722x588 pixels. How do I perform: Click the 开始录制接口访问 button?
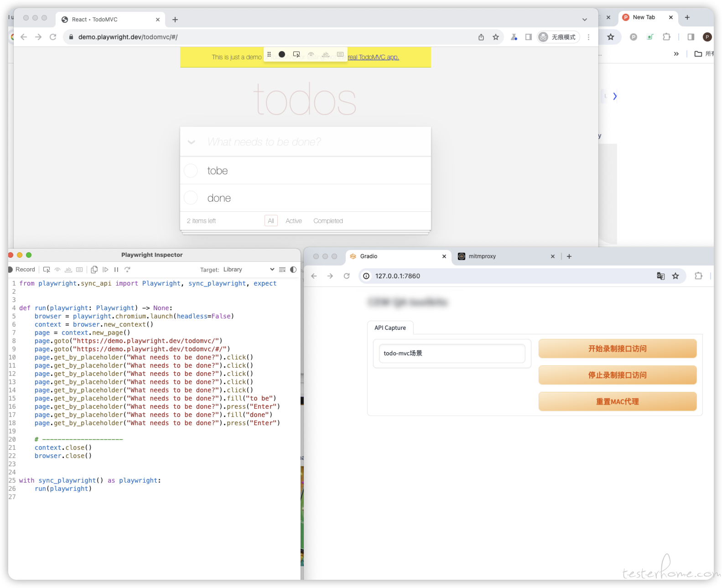618,349
